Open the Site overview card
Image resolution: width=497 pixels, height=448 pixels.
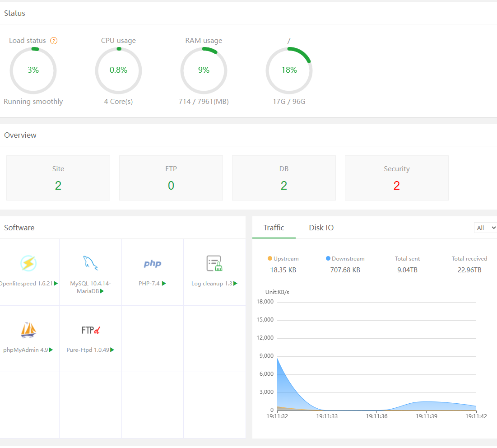(x=58, y=177)
